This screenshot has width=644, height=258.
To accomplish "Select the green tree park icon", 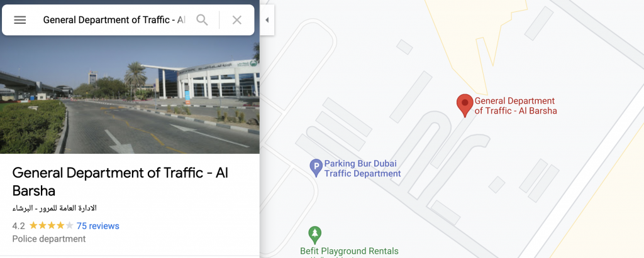I will [x=314, y=235].
